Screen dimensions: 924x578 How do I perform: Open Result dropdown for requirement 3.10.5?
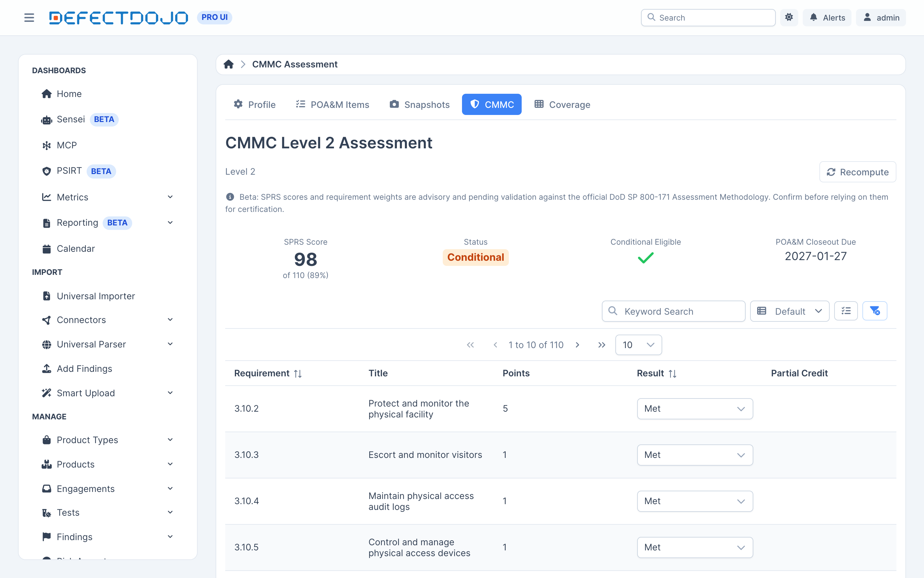tap(695, 547)
